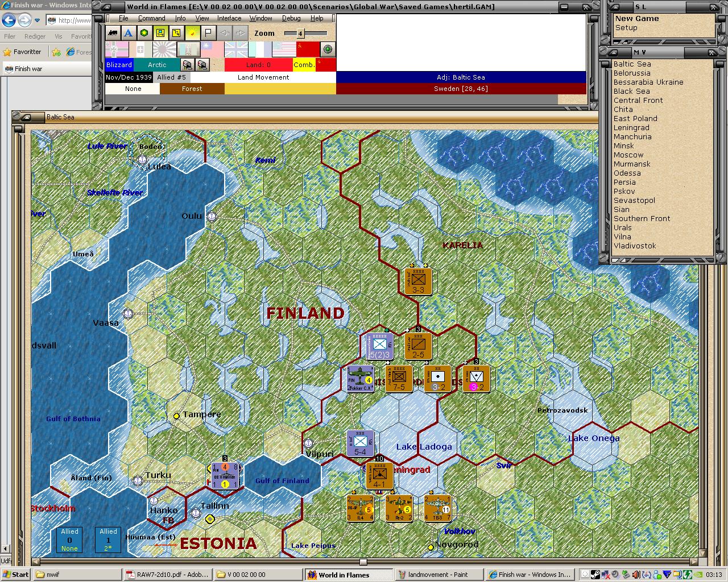Select Vladivostok in the location panel
728x582 pixels.
[x=634, y=246]
